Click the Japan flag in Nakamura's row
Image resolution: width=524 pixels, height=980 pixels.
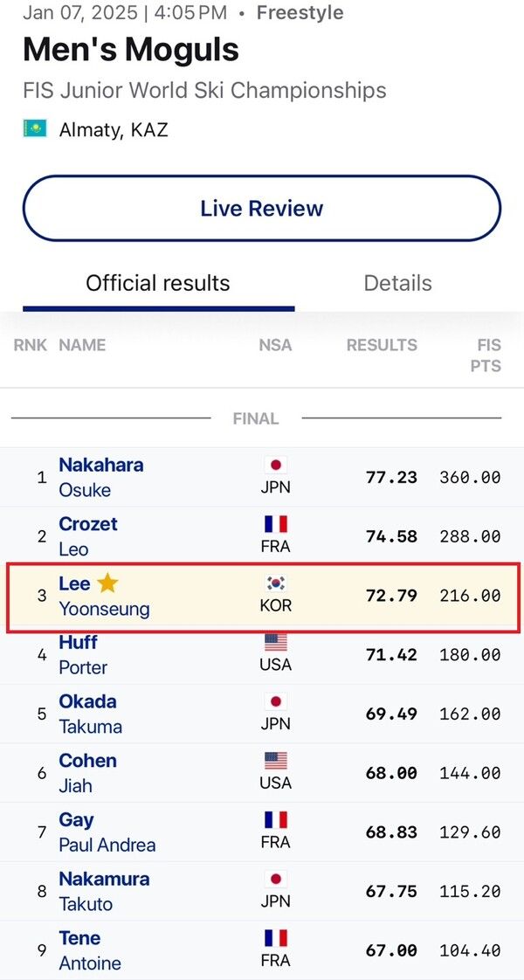coord(276,879)
